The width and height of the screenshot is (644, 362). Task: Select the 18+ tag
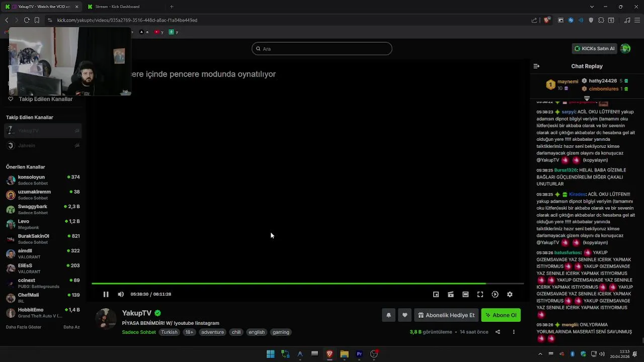tap(189, 332)
